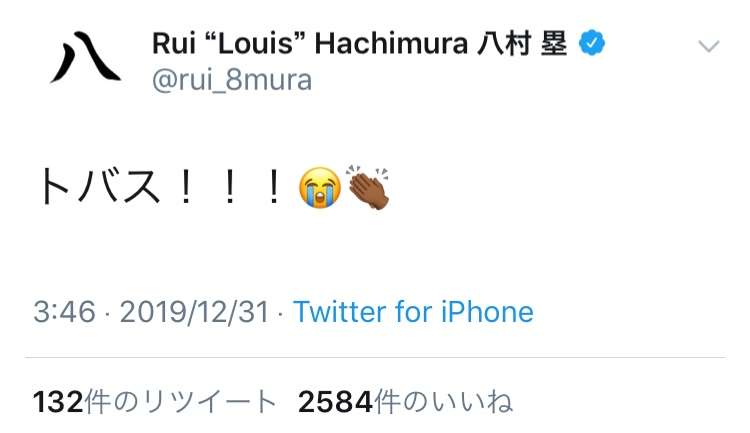Click the 2584 likes count number
This screenshot has height=433, width=750.
(x=335, y=402)
